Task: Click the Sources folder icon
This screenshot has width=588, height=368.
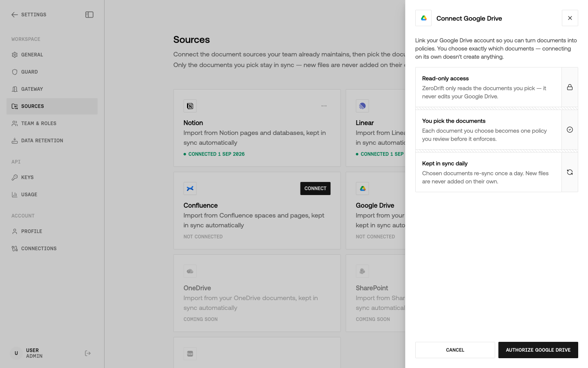Action: click(15, 106)
